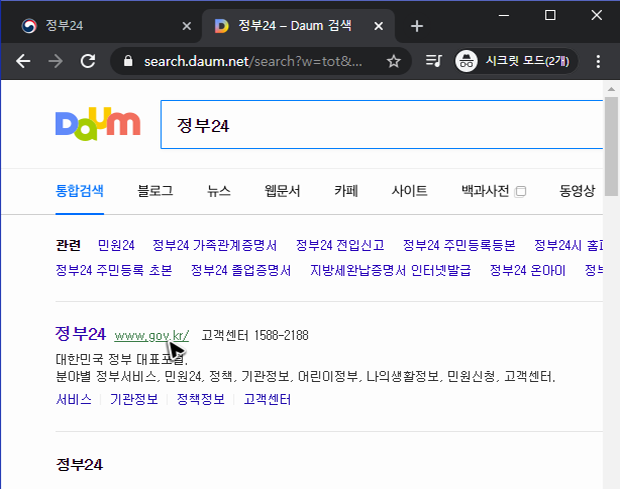Open the media control icon in toolbar

click(x=434, y=61)
